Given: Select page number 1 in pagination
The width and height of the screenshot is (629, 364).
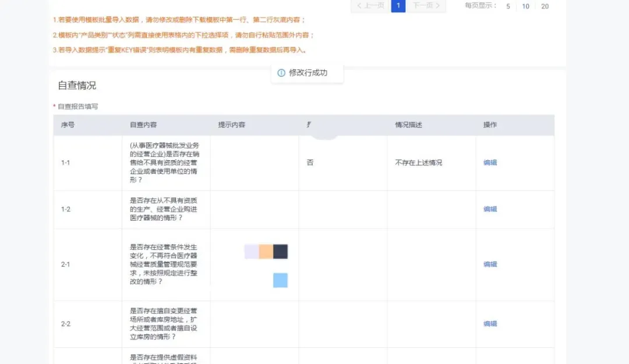Looking at the screenshot, I should click(398, 6).
